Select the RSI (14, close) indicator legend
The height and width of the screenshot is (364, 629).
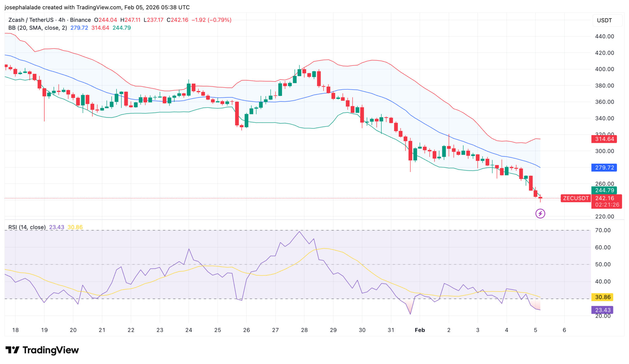(27, 227)
